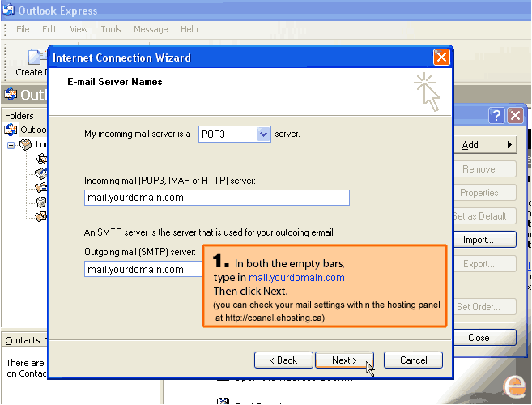Click the accounts dialog X close icon
This screenshot has height=405, width=532.
coord(515,116)
